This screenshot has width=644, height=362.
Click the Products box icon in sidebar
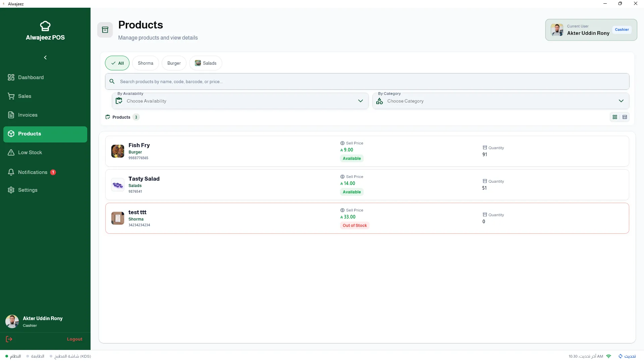pyautogui.click(x=11, y=134)
